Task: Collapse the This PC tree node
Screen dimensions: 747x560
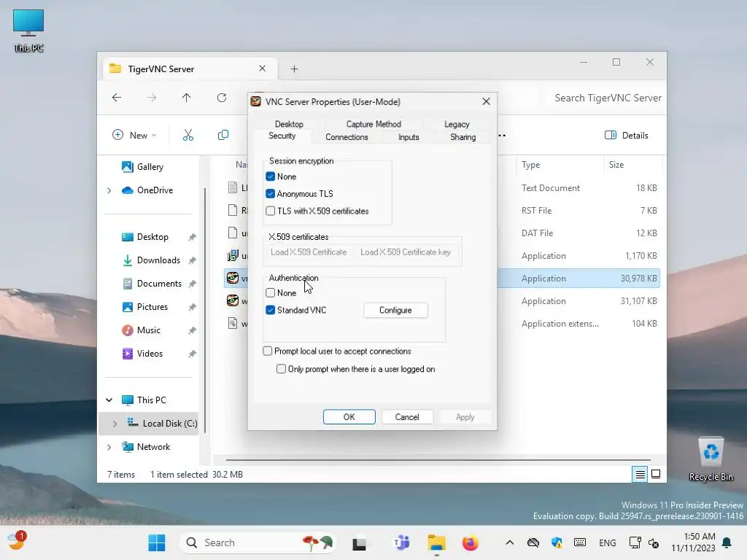Action: [x=109, y=400]
